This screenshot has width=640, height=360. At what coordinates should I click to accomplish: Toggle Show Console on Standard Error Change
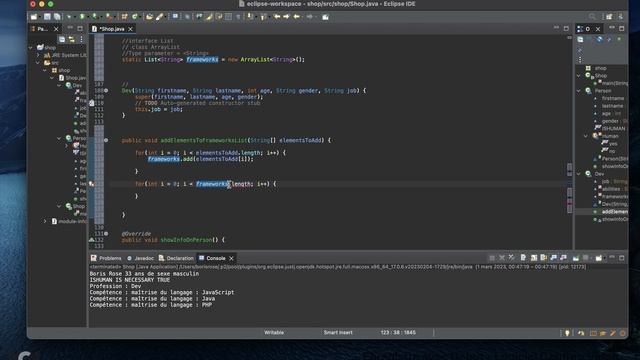(x=563, y=258)
